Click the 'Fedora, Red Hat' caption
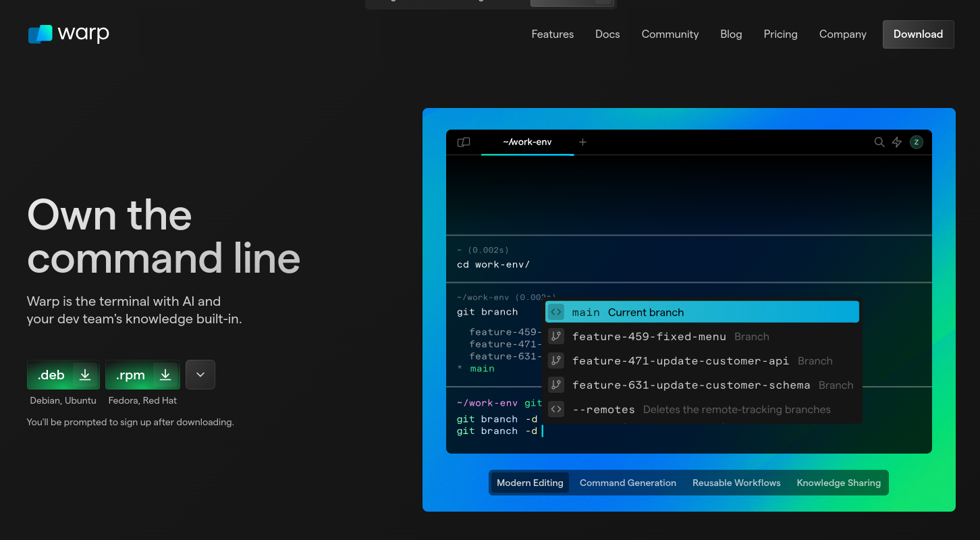The image size is (980, 540). tap(142, 400)
